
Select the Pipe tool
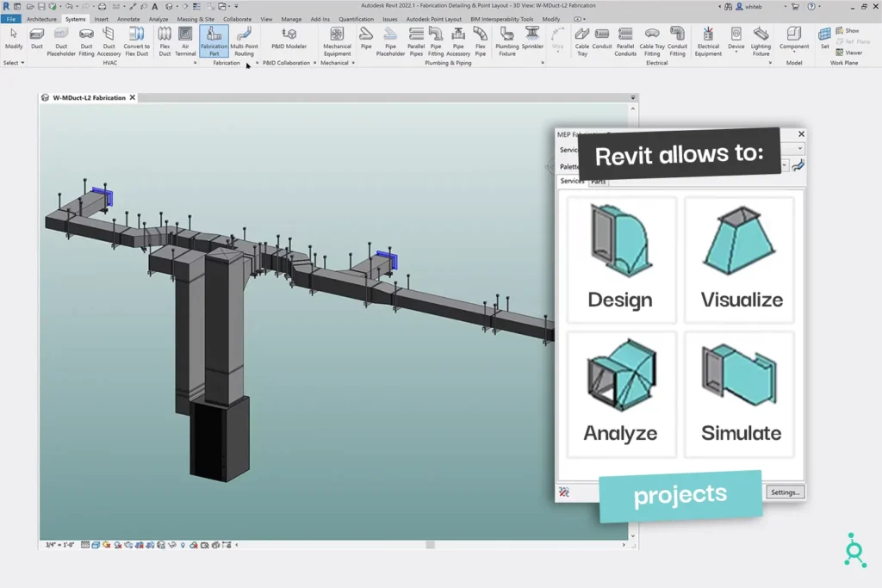coord(365,39)
